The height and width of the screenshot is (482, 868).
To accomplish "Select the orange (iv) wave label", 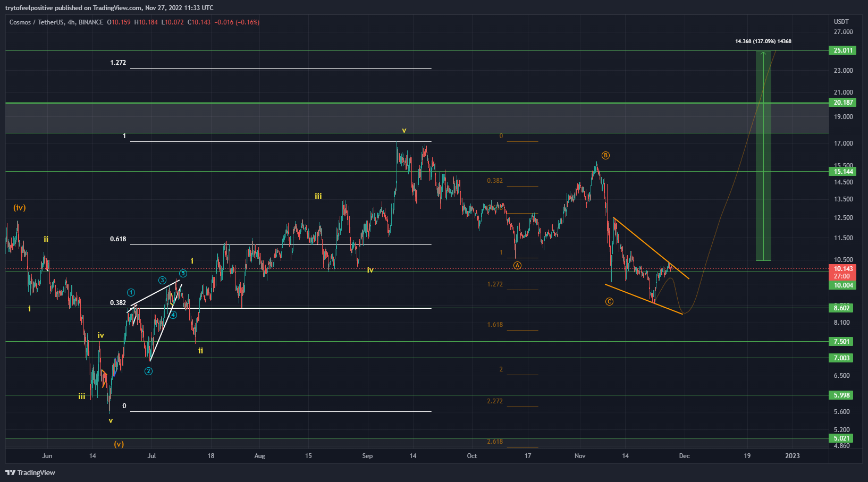I will [20, 208].
